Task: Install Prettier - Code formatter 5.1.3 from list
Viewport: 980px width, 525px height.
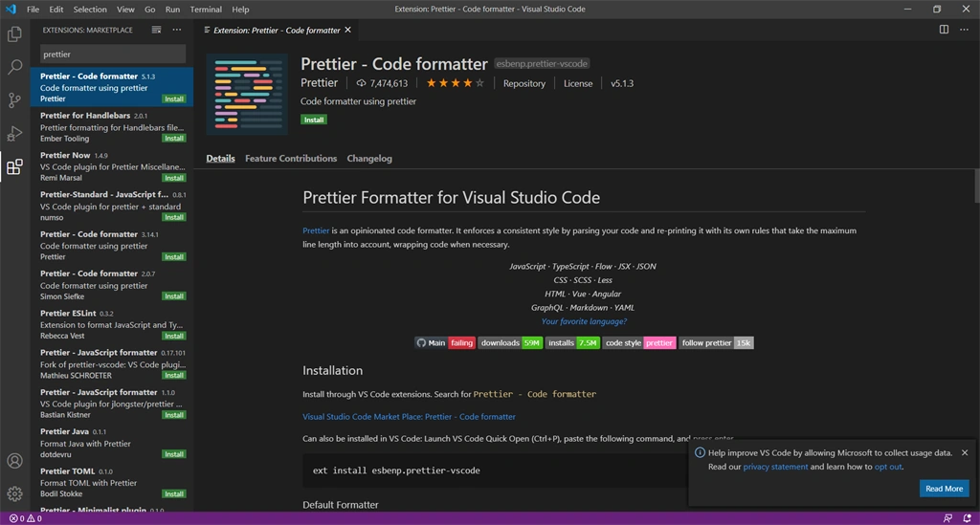Action: click(174, 98)
